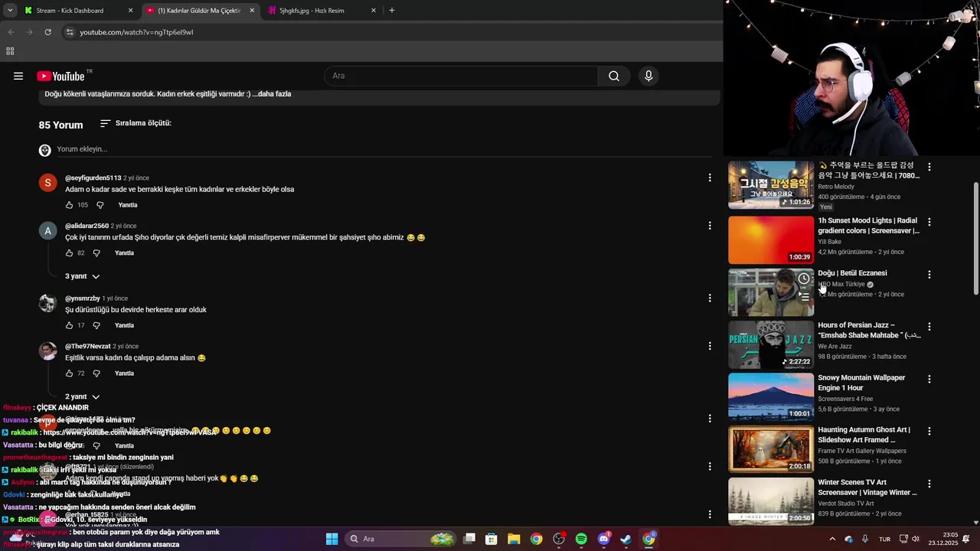The image size is (980, 551).
Task: Dislike the comment by @seyfigurden5113
Action: tap(100, 205)
